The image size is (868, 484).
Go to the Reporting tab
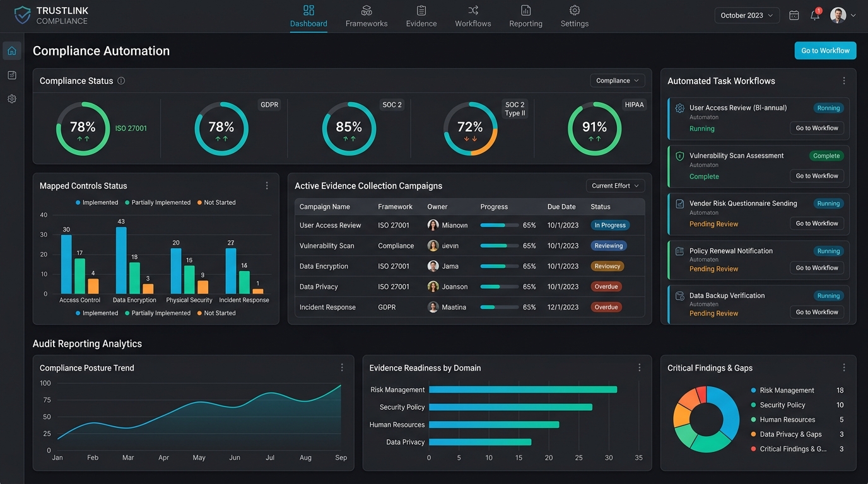point(525,17)
